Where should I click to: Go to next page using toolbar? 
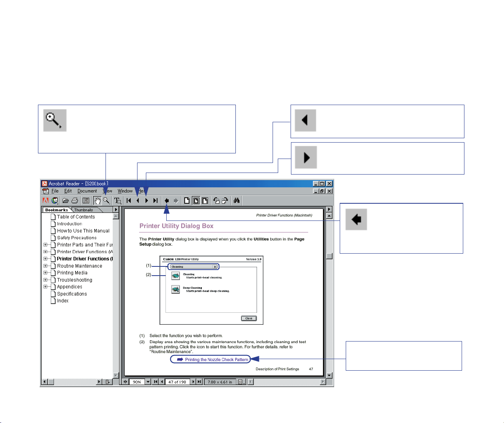coord(146,201)
